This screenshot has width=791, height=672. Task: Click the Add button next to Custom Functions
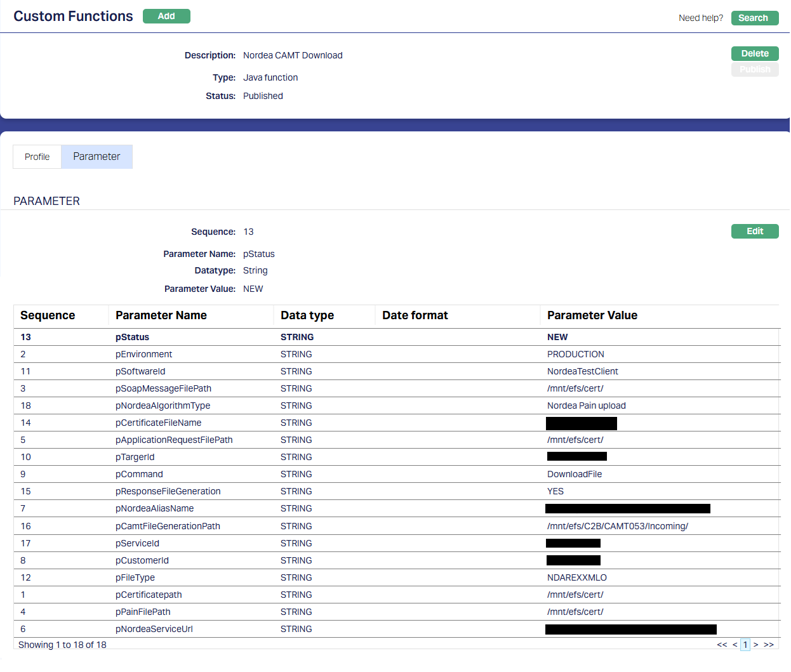pyautogui.click(x=166, y=16)
